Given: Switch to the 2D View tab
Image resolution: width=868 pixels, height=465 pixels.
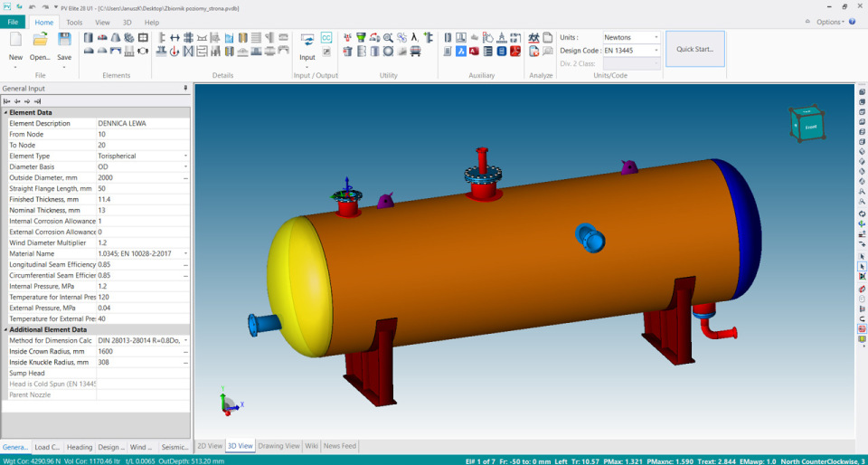Looking at the screenshot, I should [210, 446].
